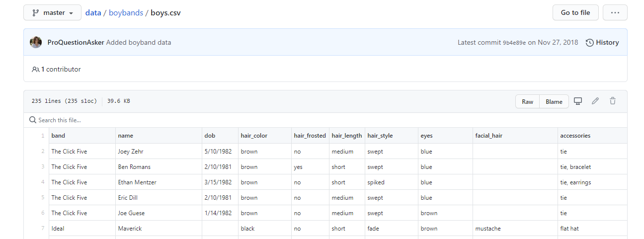Open the three-dots more options menu
This screenshot has width=644, height=239.
click(615, 13)
